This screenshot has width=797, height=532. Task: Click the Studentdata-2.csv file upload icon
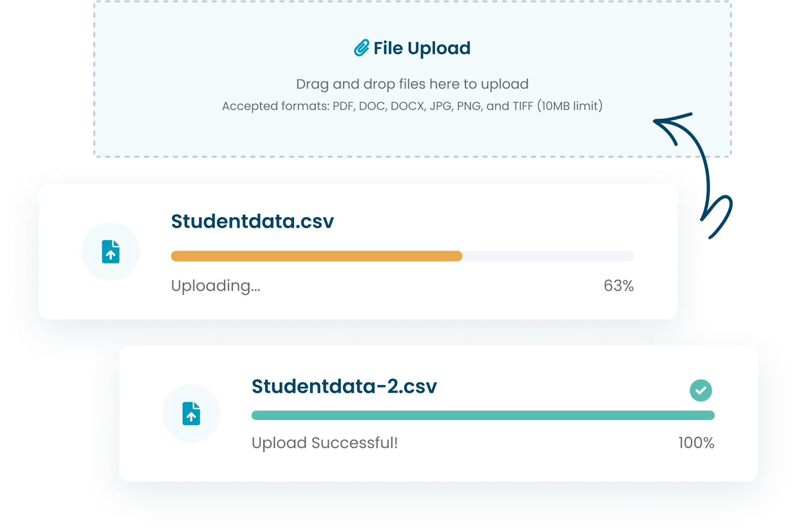pyautogui.click(x=191, y=414)
